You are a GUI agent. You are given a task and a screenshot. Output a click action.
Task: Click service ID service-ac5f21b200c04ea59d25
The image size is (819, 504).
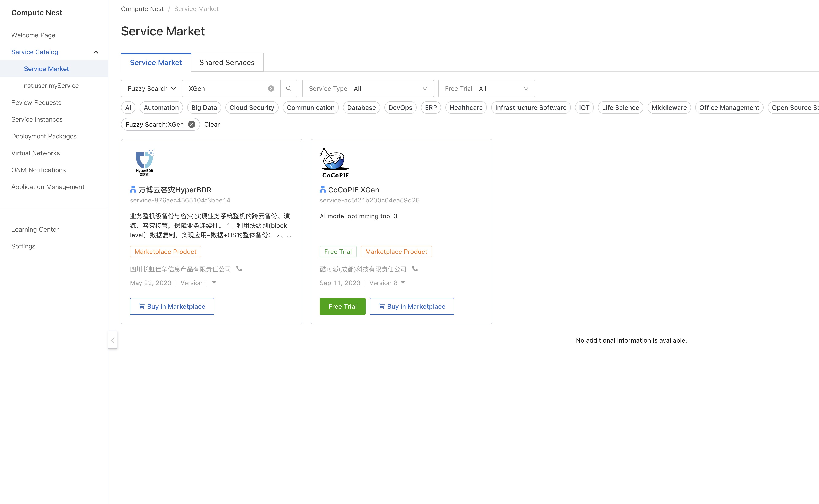pos(370,200)
